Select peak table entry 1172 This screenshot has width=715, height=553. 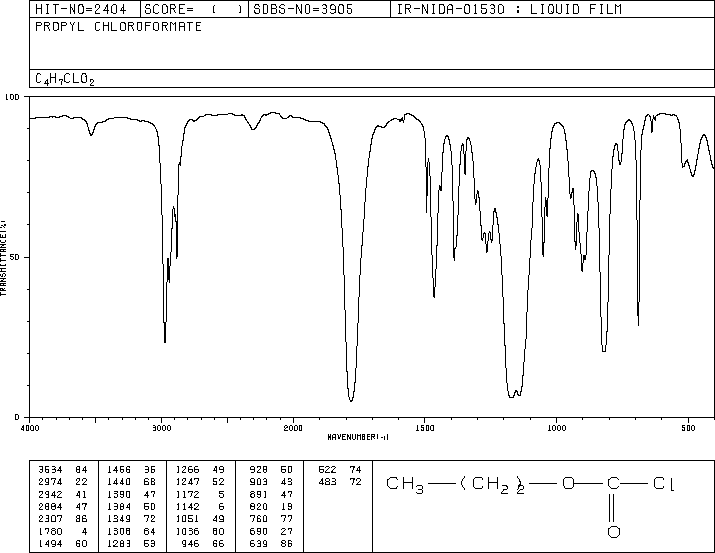coord(200,494)
